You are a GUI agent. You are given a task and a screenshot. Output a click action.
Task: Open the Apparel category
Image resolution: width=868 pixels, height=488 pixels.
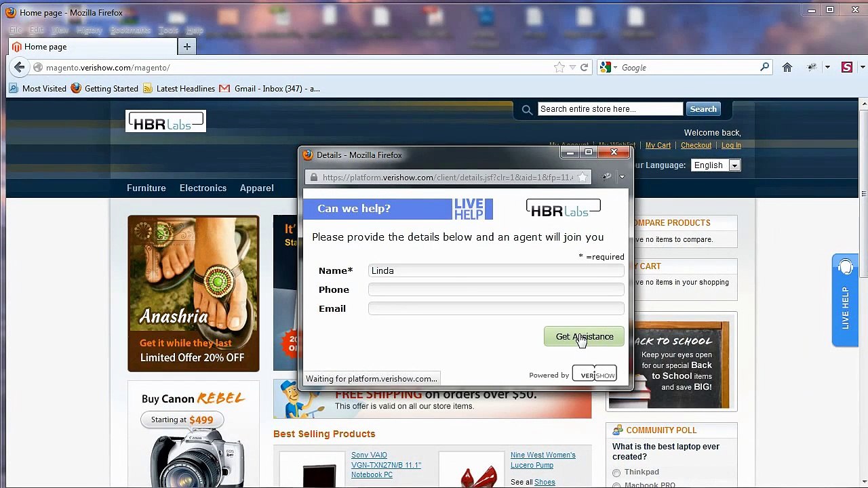click(256, 188)
